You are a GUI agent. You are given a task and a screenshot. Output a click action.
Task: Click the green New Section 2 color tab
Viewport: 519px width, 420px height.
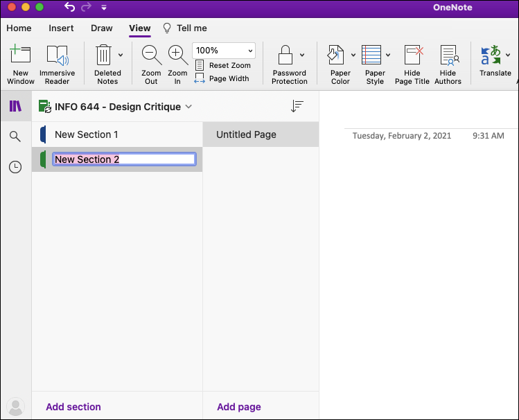43,159
